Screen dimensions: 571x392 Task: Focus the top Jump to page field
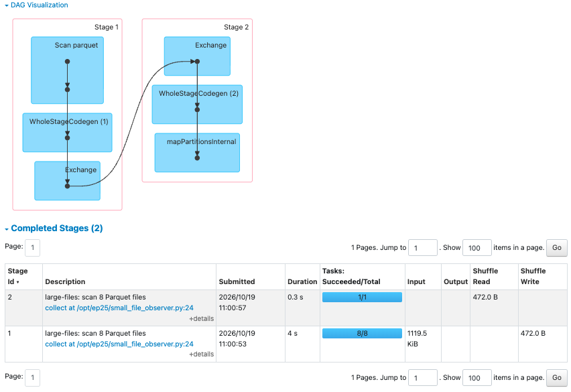423,248
